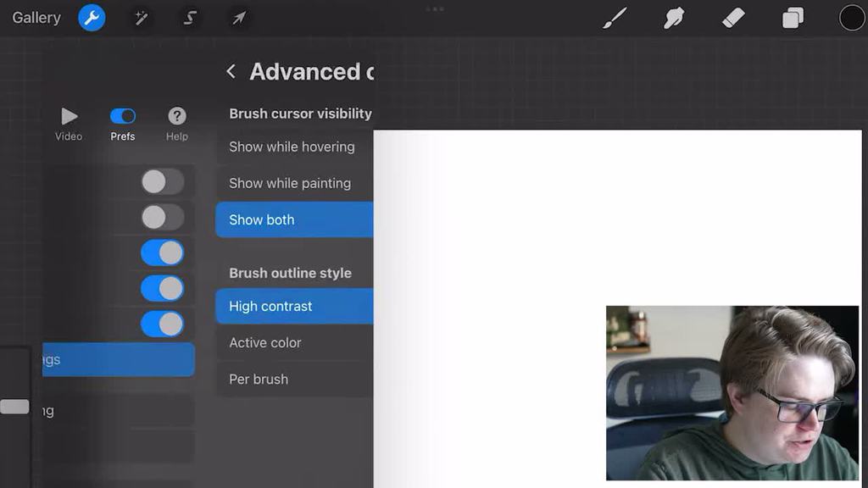The width and height of the screenshot is (868, 488).
Task: Open the Actions wrench menu
Action: pos(92,18)
